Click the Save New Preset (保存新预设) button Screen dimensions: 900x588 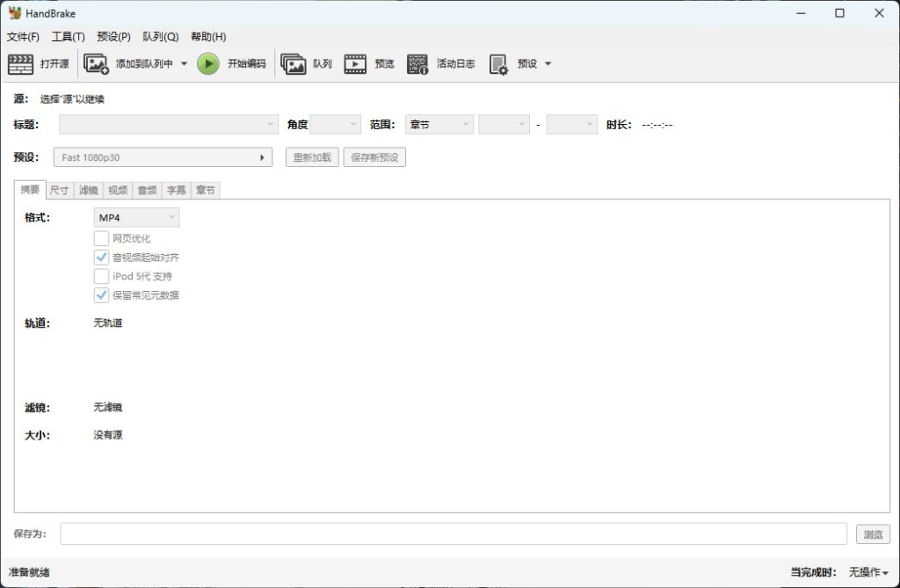(374, 157)
